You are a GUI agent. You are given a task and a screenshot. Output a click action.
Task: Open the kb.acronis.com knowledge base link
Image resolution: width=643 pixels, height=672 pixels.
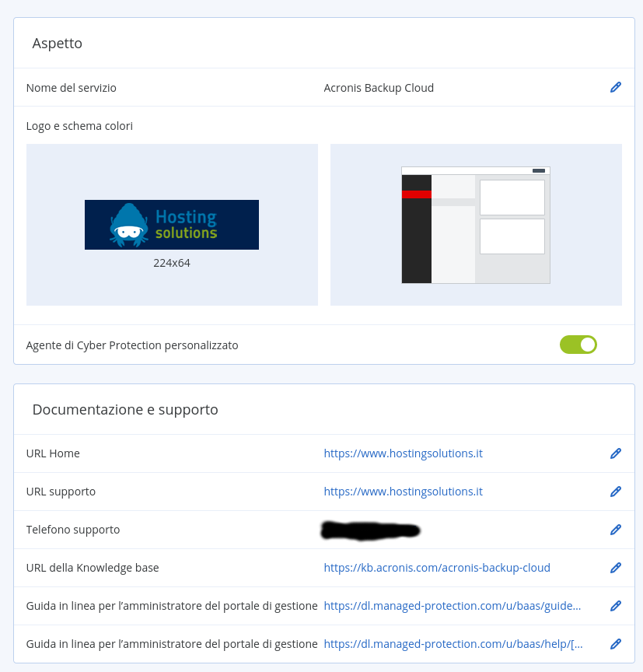coord(437,568)
